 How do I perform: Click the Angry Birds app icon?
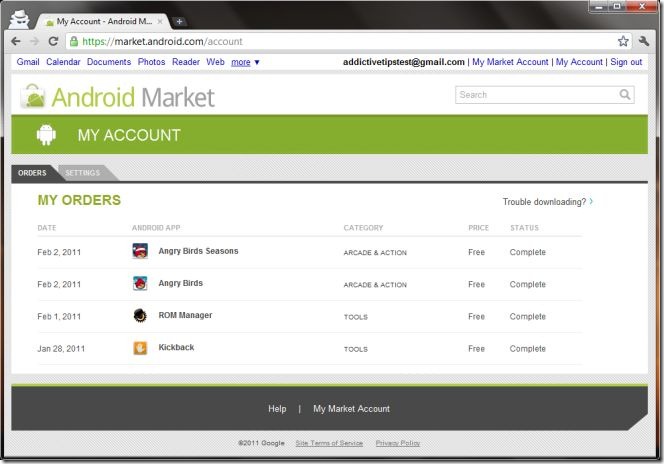(x=140, y=283)
